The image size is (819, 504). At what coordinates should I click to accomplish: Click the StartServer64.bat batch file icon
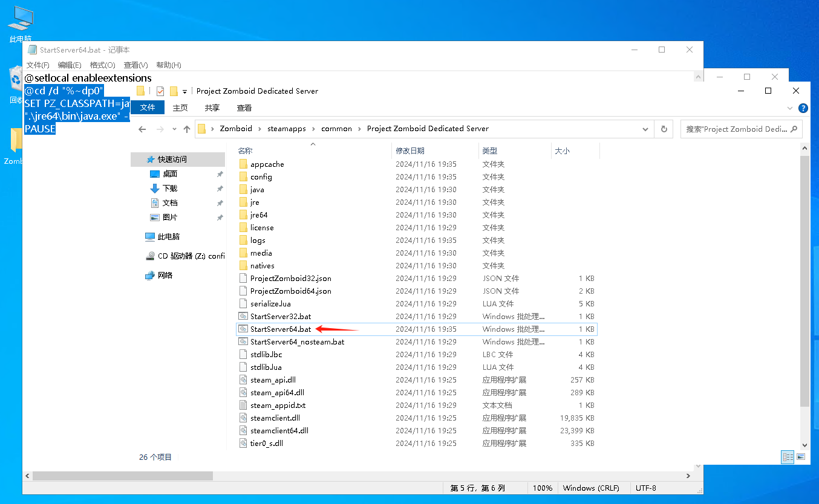click(243, 329)
